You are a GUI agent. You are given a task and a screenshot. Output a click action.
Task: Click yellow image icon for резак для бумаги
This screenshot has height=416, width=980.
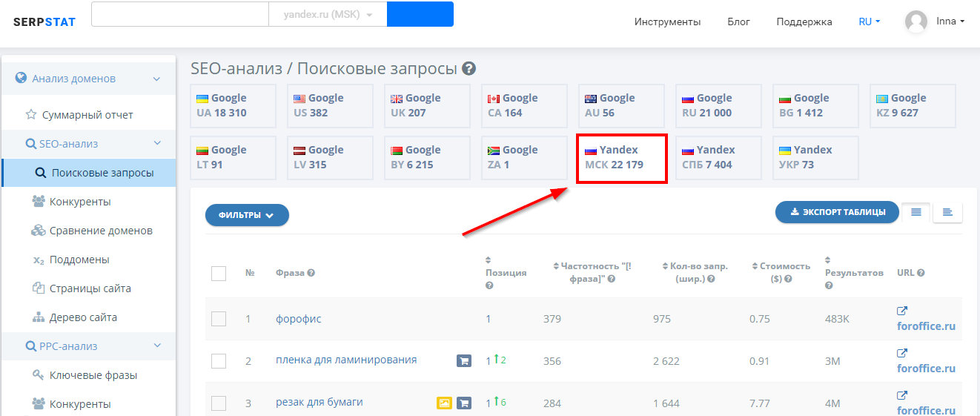pyautogui.click(x=444, y=403)
